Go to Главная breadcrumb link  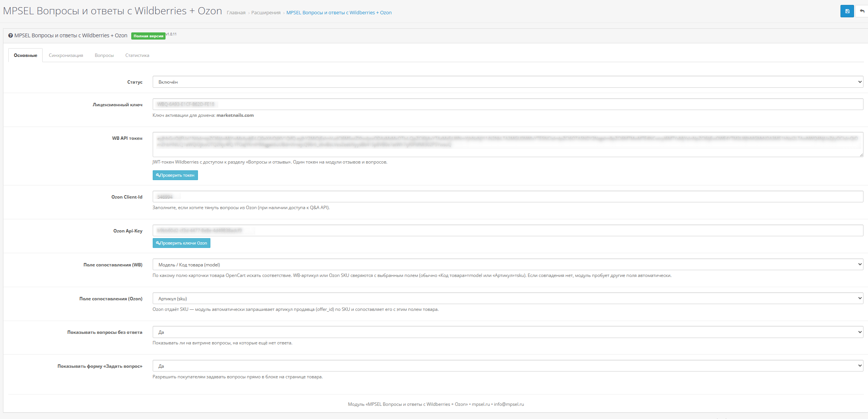[x=236, y=13]
